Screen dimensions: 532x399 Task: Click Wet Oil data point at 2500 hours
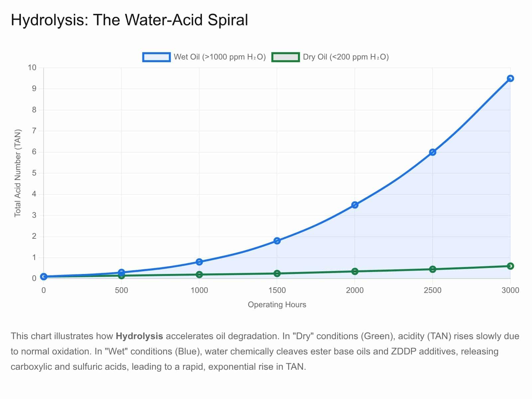(x=433, y=152)
